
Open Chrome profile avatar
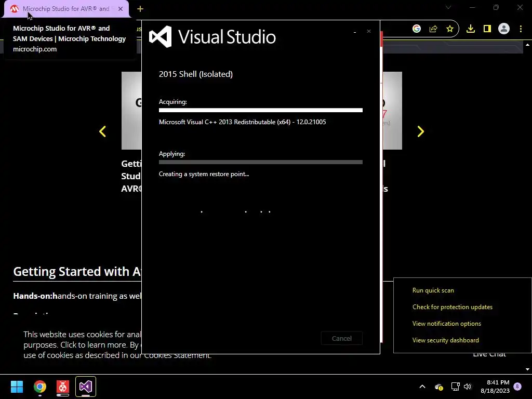504,29
